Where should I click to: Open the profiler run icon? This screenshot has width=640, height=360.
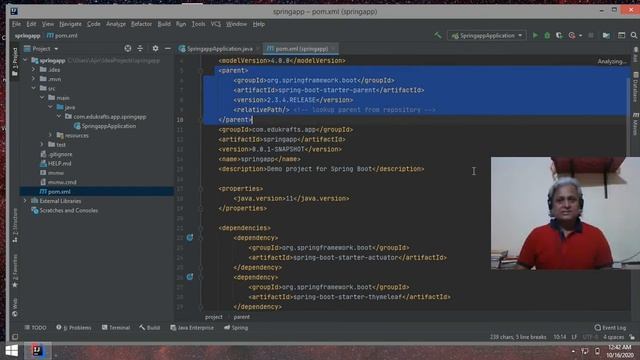click(x=572, y=36)
